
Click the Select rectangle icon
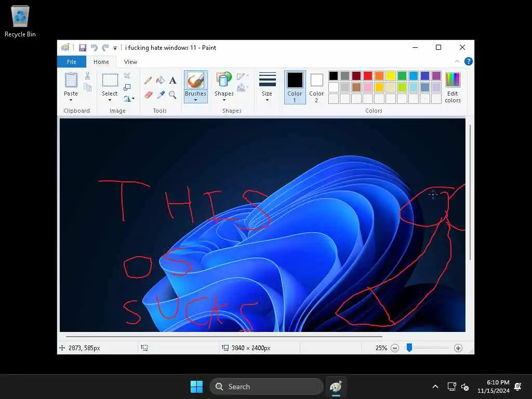pyautogui.click(x=110, y=81)
